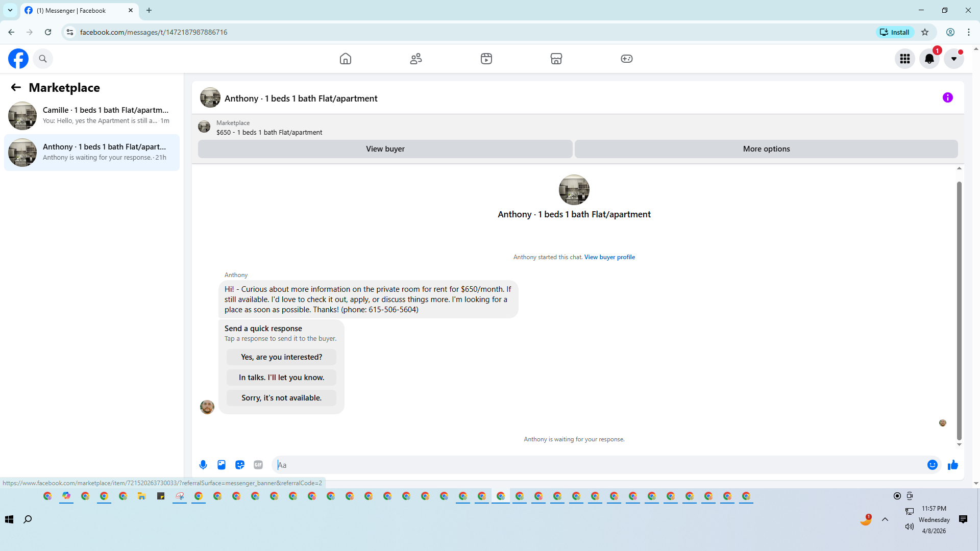
Task: Open emoji picker in message box
Action: 932,465
